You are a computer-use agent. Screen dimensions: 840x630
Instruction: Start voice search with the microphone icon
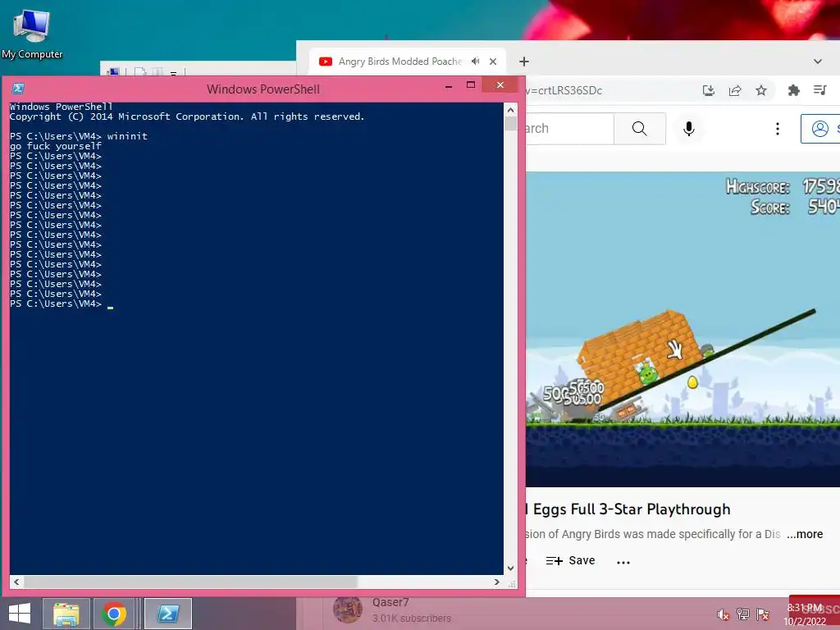[x=689, y=129]
